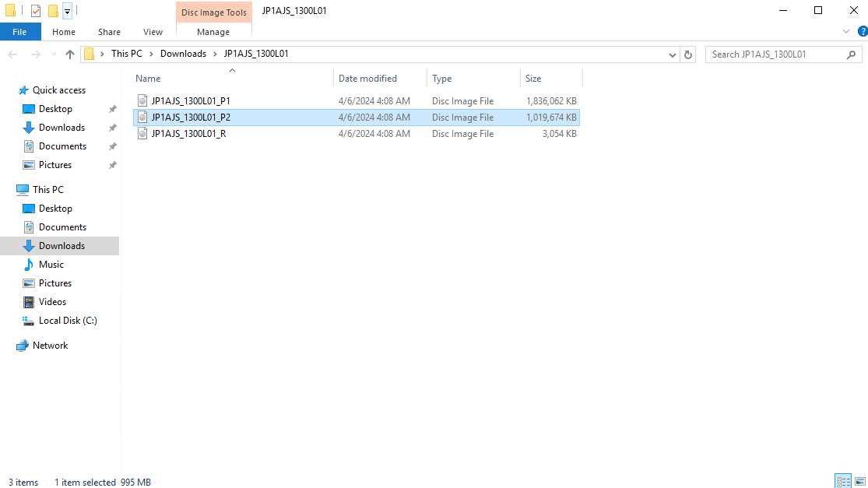Click the Properties icon in the Quick Access Toolbar
Image resolution: width=868 pixels, height=488 pixels.
[34, 11]
